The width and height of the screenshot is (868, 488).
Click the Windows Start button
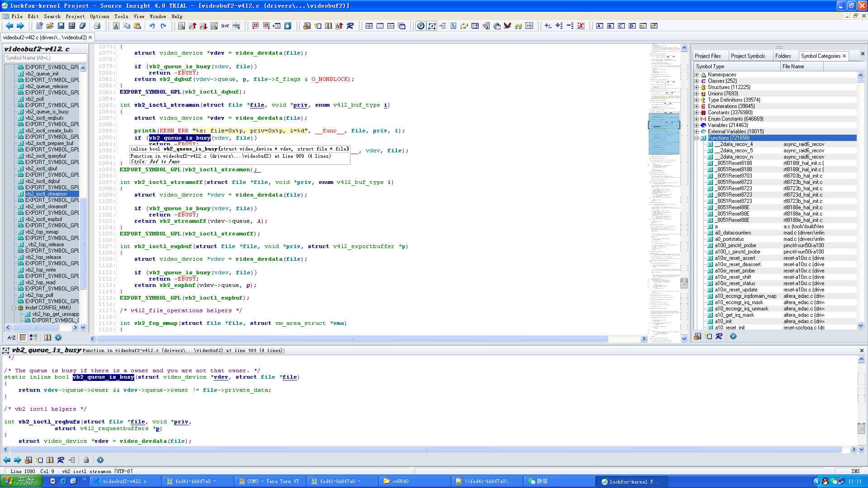click(21, 481)
